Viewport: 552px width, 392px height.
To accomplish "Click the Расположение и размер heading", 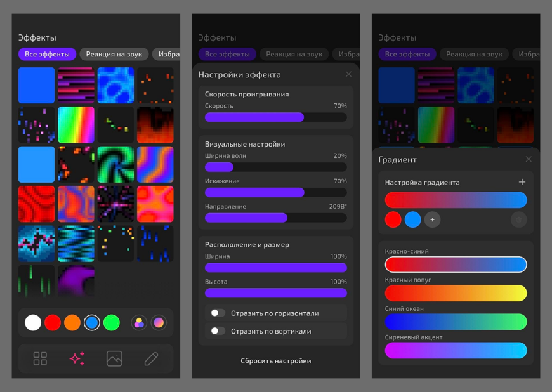I will point(247,245).
